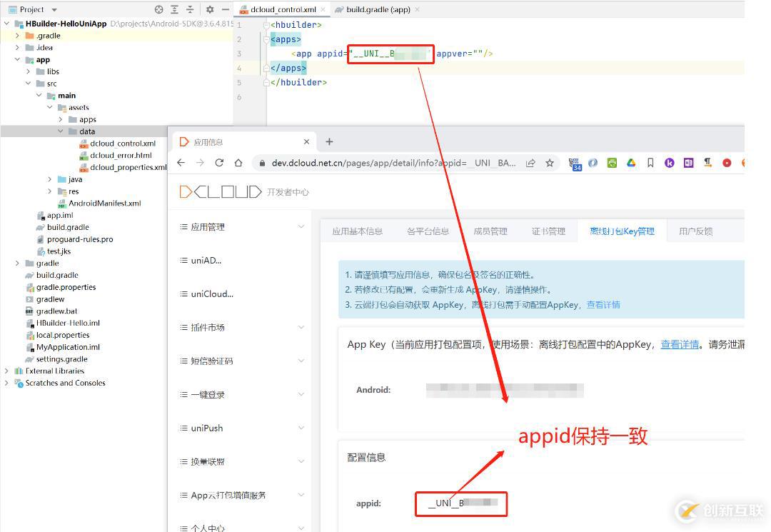Collapse the assets folder
The height and width of the screenshot is (532, 771).
tap(50, 107)
